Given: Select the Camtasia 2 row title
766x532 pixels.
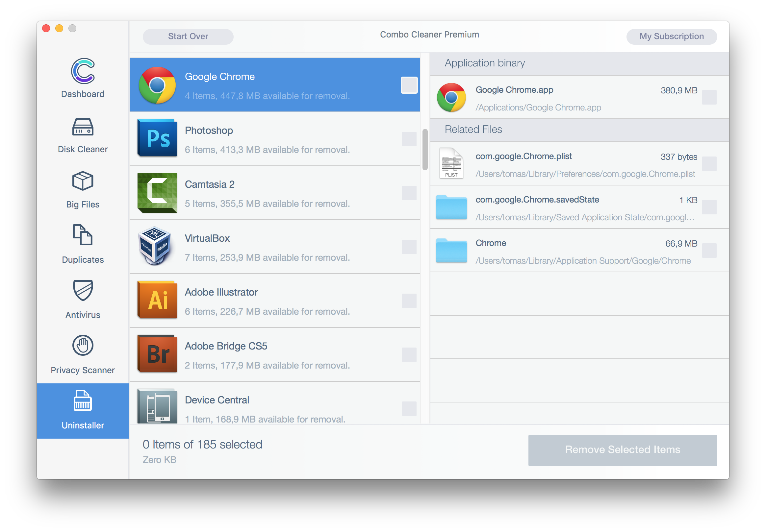Looking at the screenshot, I should (x=209, y=184).
